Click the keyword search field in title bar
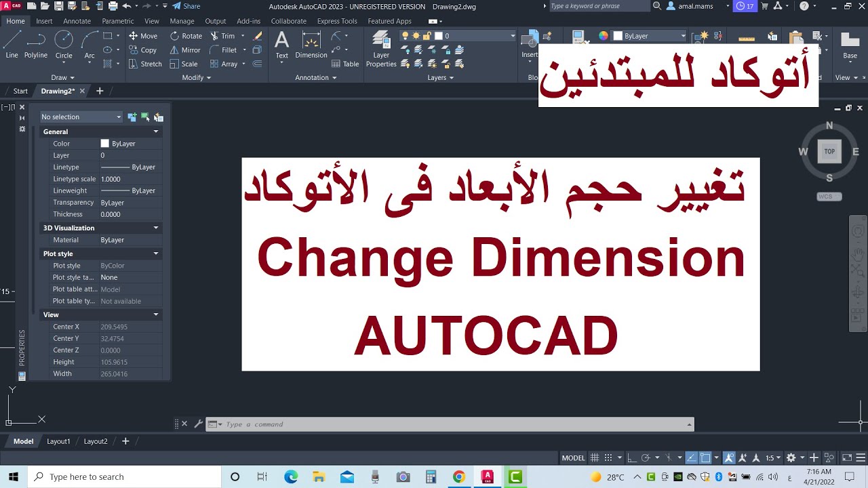This screenshot has height=488, width=868. [x=598, y=6]
